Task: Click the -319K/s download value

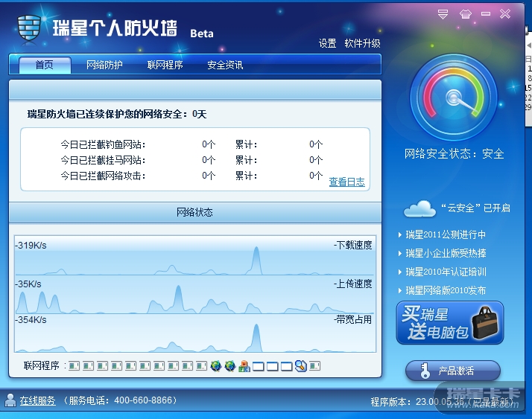Action: 31,245
